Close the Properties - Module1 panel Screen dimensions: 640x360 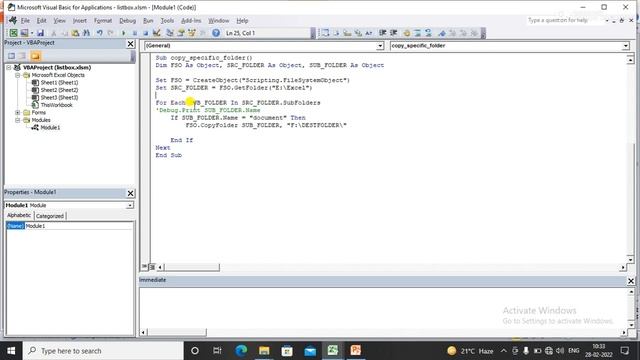[x=131, y=193]
